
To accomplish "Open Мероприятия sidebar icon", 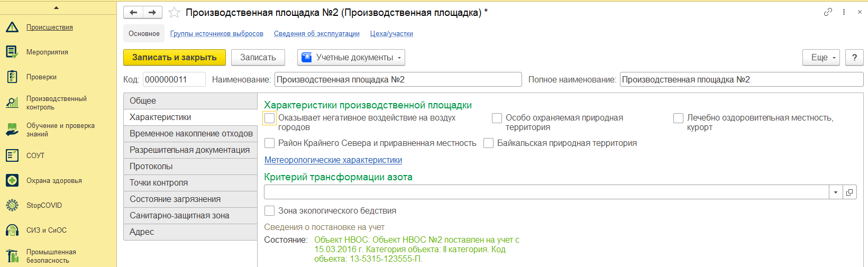I will (12, 52).
